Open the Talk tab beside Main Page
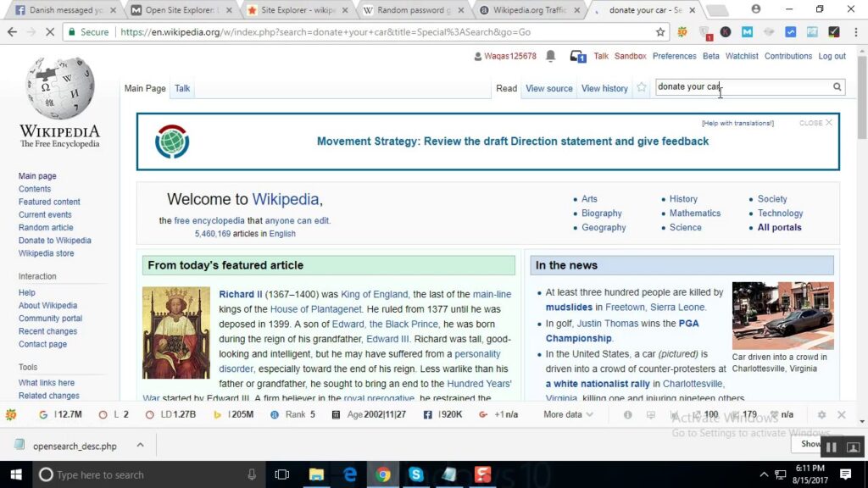Screen dimensions: 868x488 coord(182,88)
